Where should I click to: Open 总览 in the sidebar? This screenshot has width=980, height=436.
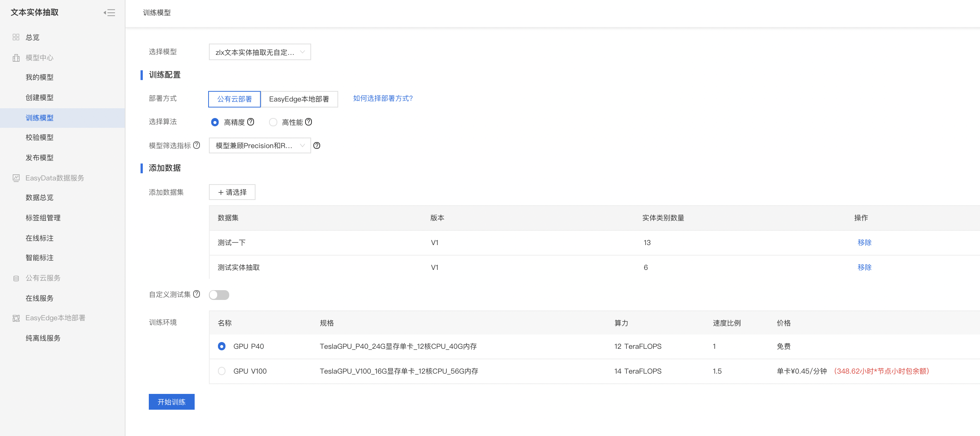point(32,37)
